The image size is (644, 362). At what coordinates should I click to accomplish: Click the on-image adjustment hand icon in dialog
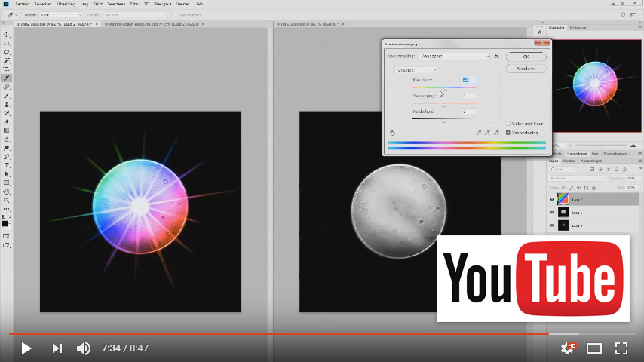[392, 133]
